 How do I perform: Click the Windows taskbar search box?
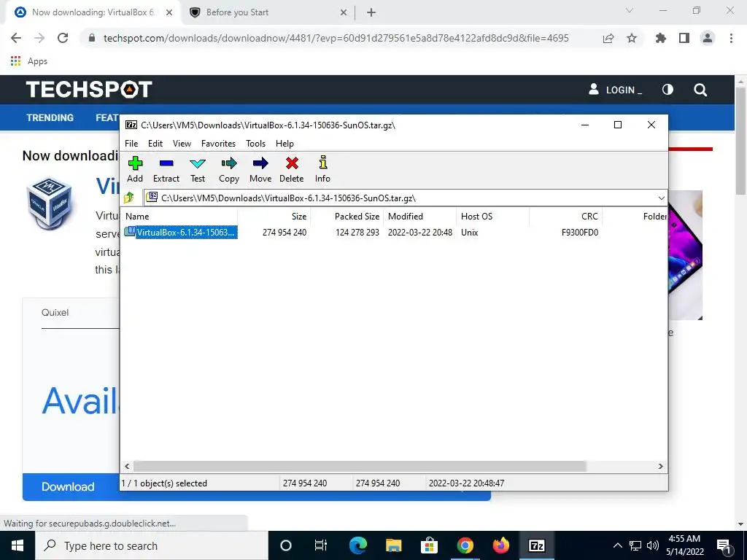[152, 545]
